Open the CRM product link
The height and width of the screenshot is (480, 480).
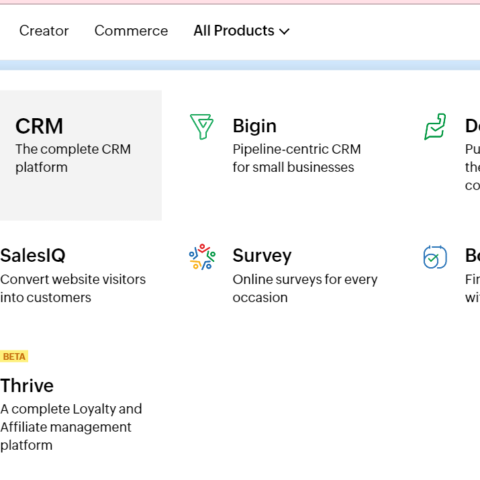(x=39, y=126)
